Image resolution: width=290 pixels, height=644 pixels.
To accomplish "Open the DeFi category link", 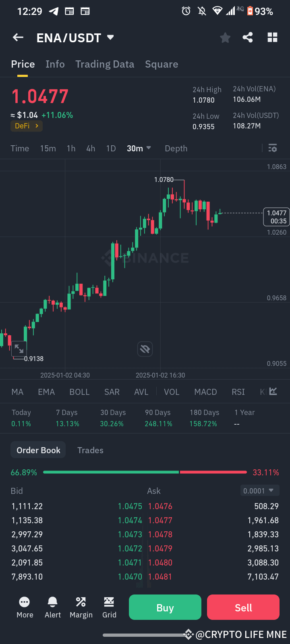I will click(26, 126).
